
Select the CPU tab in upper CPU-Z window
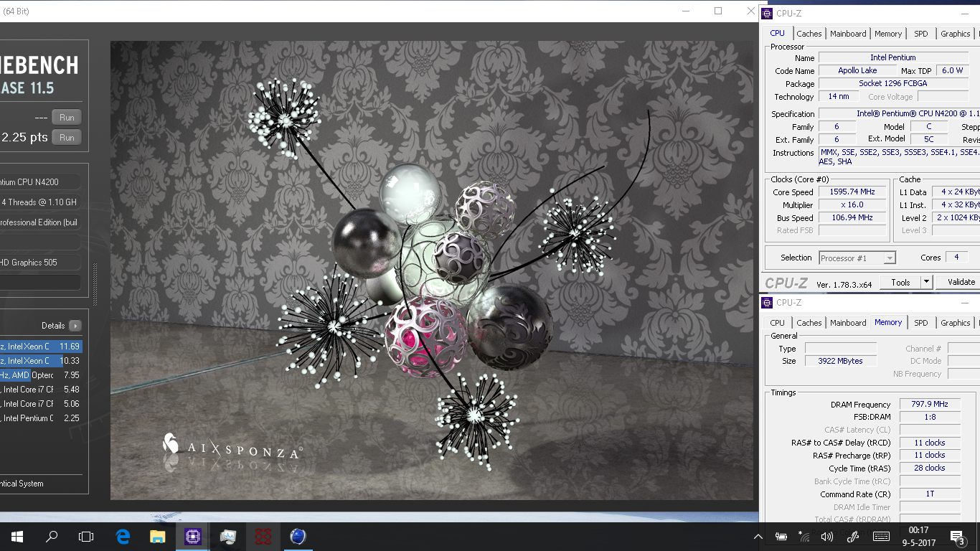[x=778, y=33]
